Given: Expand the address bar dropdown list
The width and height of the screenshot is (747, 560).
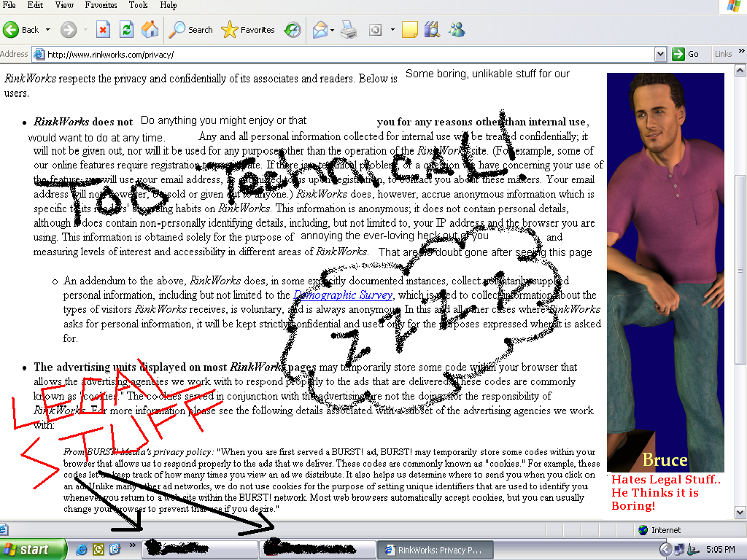Looking at the screenshot, I should [x=660, y=54].
